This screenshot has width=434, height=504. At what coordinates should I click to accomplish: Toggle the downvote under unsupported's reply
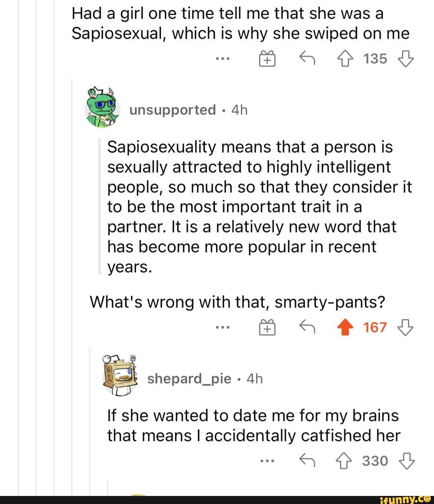tap(405, 328)
